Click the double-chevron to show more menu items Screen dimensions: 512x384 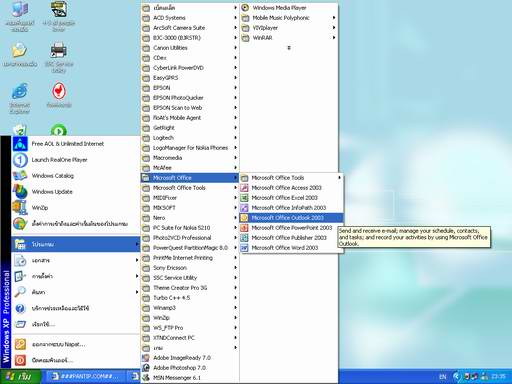click(289, 48)
